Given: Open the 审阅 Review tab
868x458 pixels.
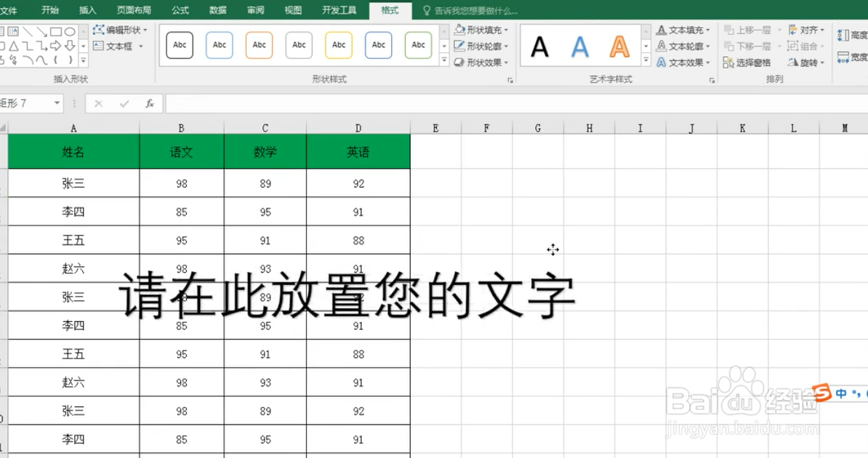Looking at the screenshot, I should [x=256, y=10].
